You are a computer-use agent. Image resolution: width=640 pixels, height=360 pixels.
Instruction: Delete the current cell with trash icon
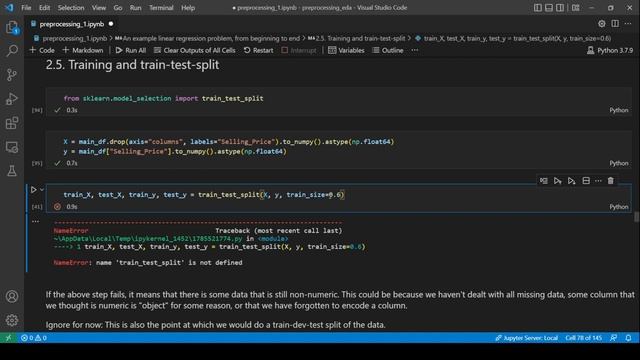click(x=611, y=181)
